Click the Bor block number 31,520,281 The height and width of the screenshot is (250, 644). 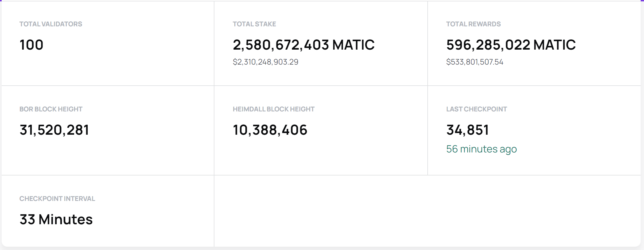pos(54,130)
